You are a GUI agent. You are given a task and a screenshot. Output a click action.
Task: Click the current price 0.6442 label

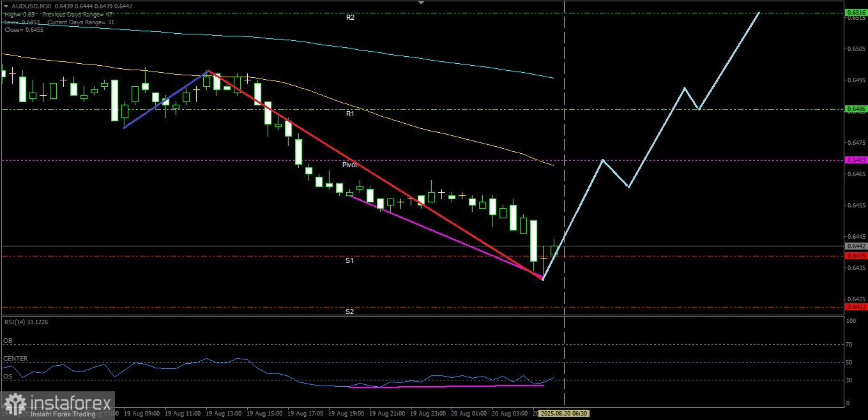tap(856, 246)
